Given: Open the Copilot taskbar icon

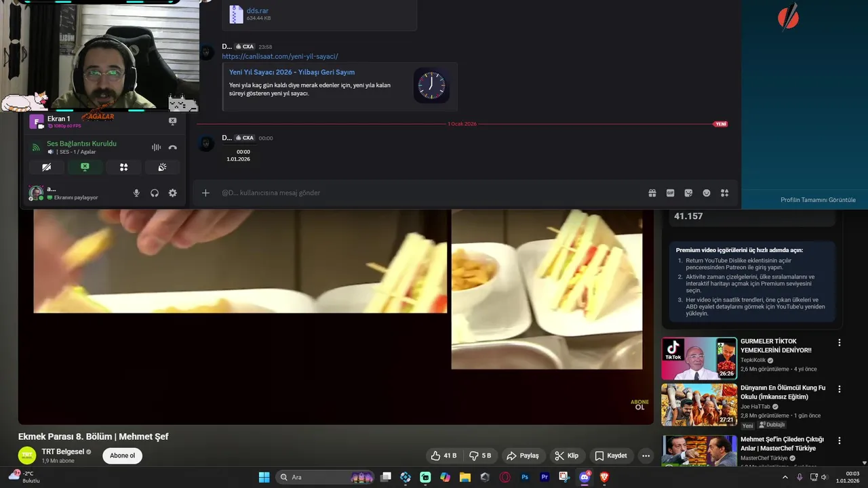Looking at the screenshot, I should tap(445, 477).
